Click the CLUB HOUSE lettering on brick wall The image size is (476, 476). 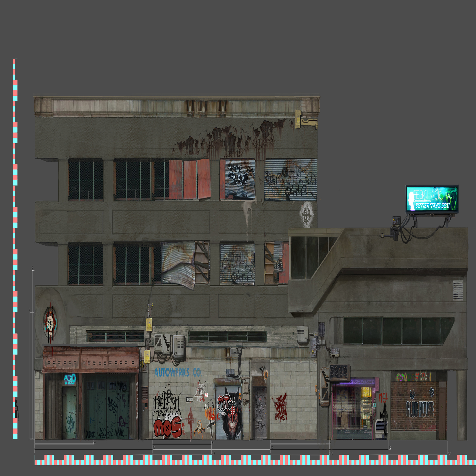[x=420, y=409]
